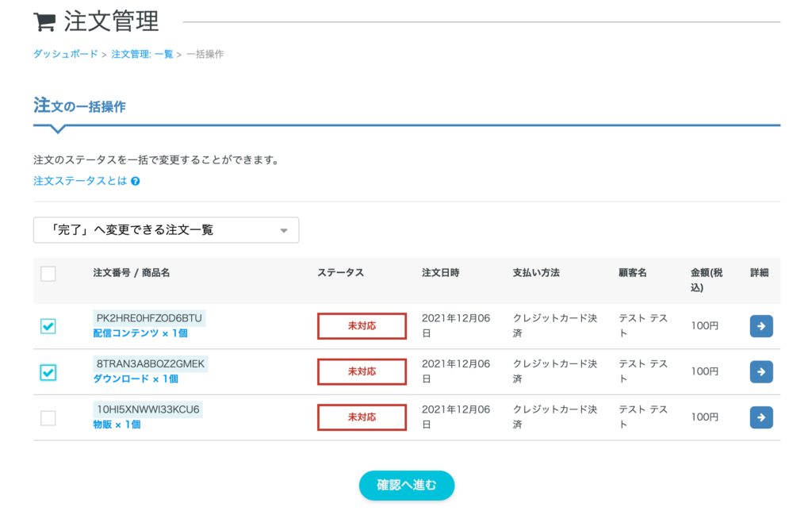812x511 pixels.
Task: Navigate to 注文管理: 一覧 breadcrumb
Action: [x=142, y=54]
